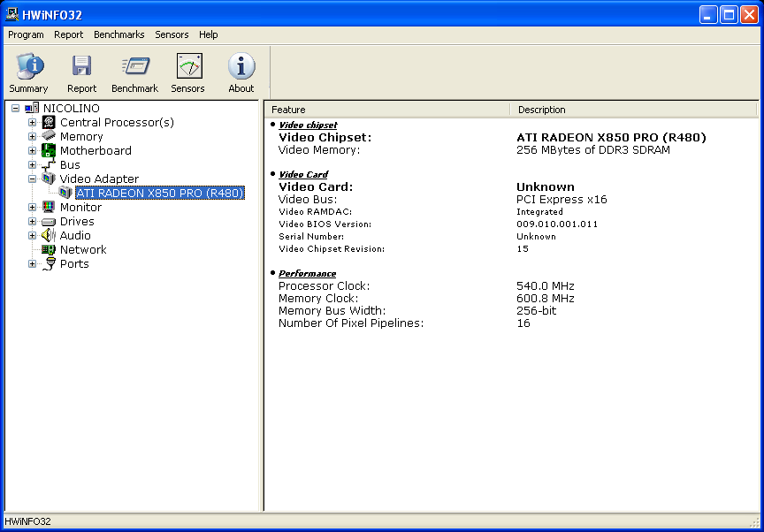Open the Program menu
764x532 pixels.
pos(26,34)
